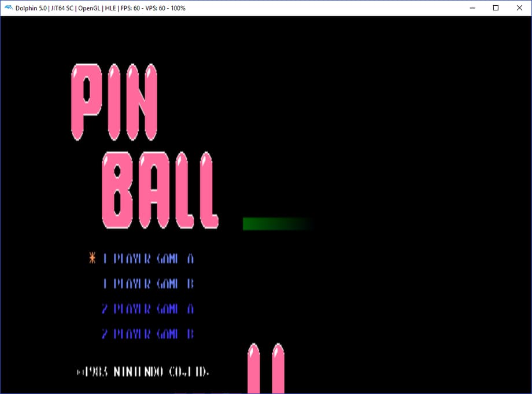Select 1 Player Game B option
Screen dimensions: 532x394
148,284
